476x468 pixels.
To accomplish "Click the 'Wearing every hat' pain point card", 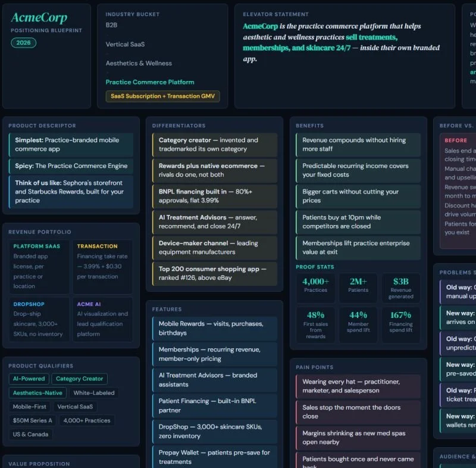I will pyautogui.click(x=358, y=386).
